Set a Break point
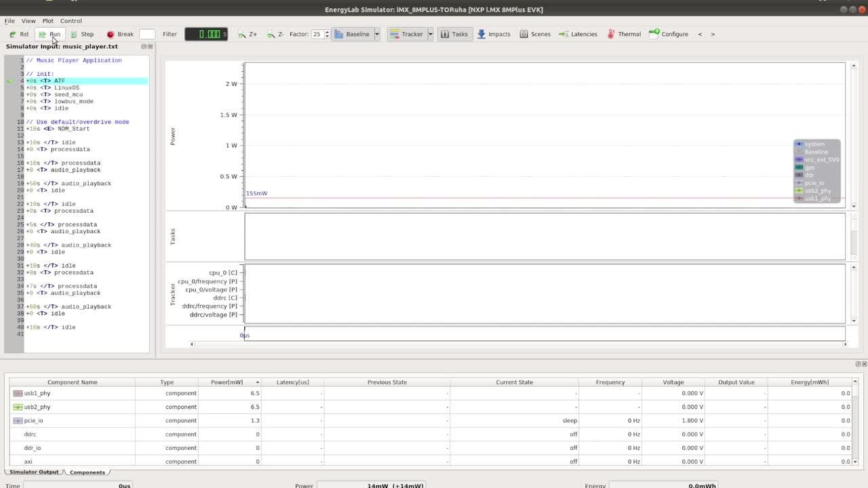Image resolution: width=868 pixels, height=488 pixels. point(120,34)
